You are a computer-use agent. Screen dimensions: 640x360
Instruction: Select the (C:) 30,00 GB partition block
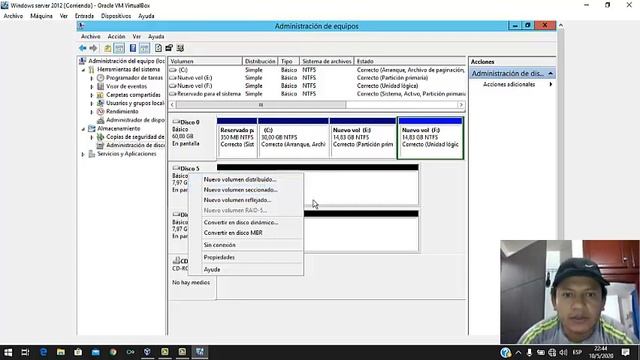[293, 138]
